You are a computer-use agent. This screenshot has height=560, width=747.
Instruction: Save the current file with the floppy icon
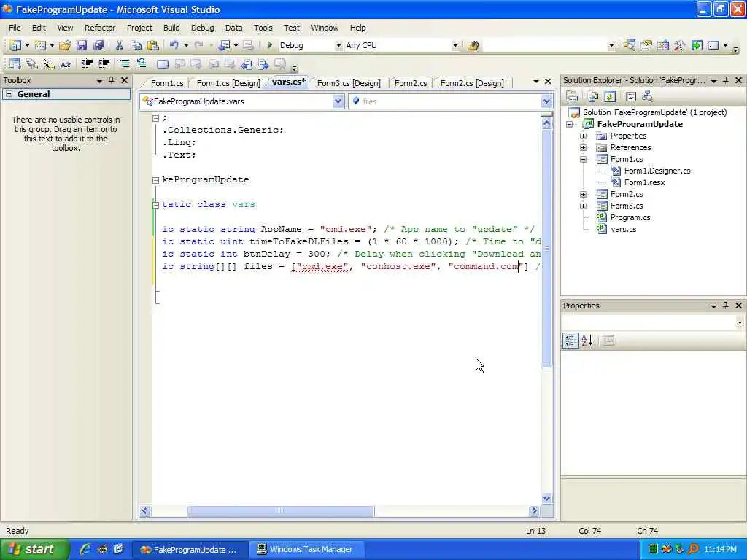click(x=82, y=45)
